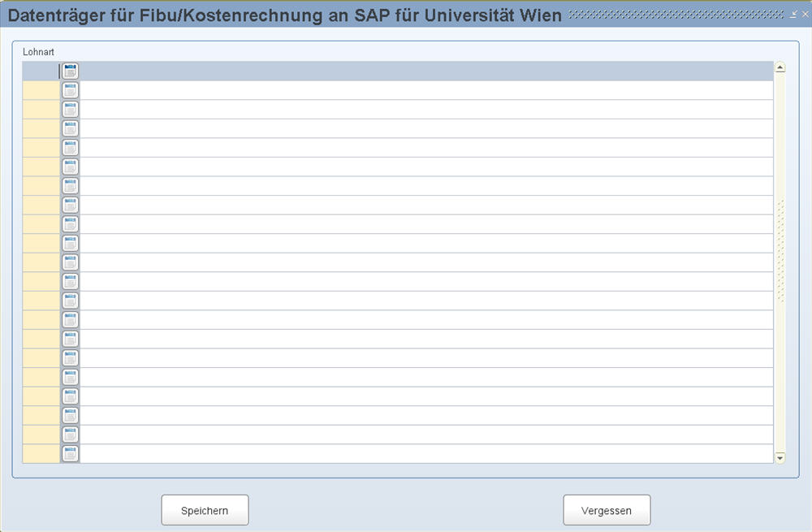Screen dimensions: 812x532
Task: Focus the Lohnart description field in last row
Action: click(426, 454)
